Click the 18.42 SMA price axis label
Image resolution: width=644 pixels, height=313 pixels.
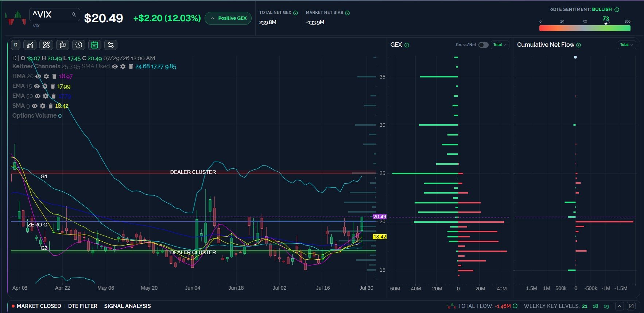[x=380, y=237]
